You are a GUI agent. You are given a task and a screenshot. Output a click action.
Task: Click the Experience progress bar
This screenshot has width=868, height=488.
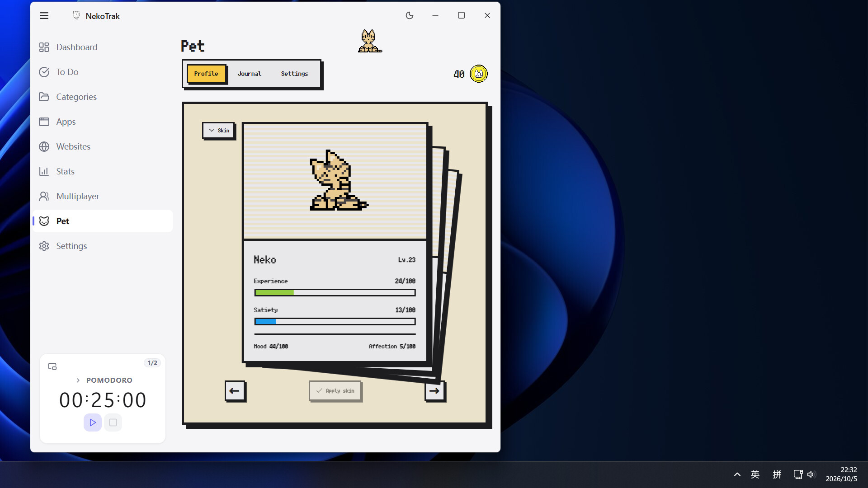tap(335, 293)
